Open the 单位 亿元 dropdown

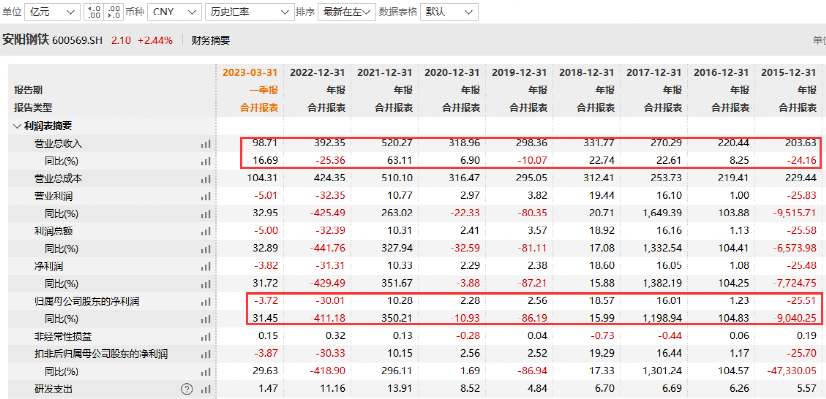pos(52,12)
